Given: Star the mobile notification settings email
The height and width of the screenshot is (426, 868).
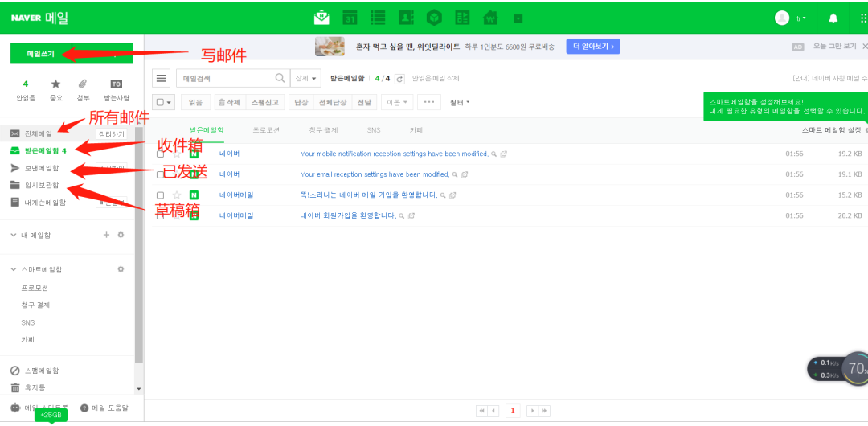Looking at the screenshot, I should (177, 154).
